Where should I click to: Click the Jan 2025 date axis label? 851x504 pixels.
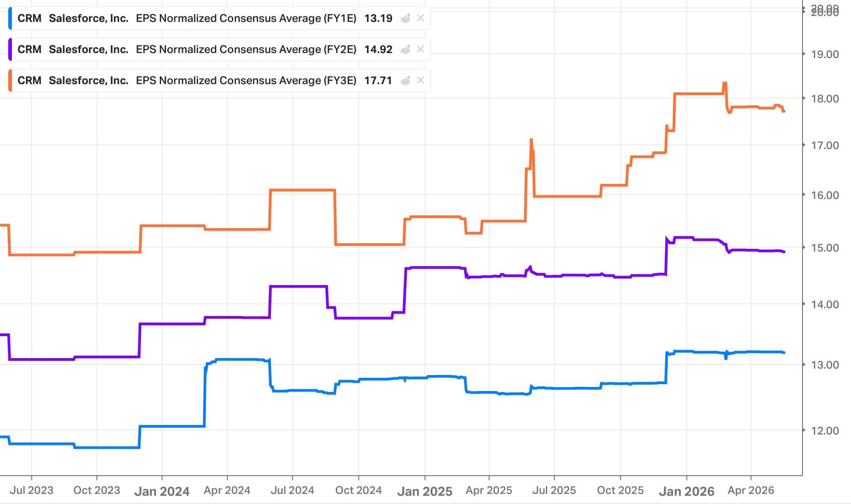tap(425, 491)
